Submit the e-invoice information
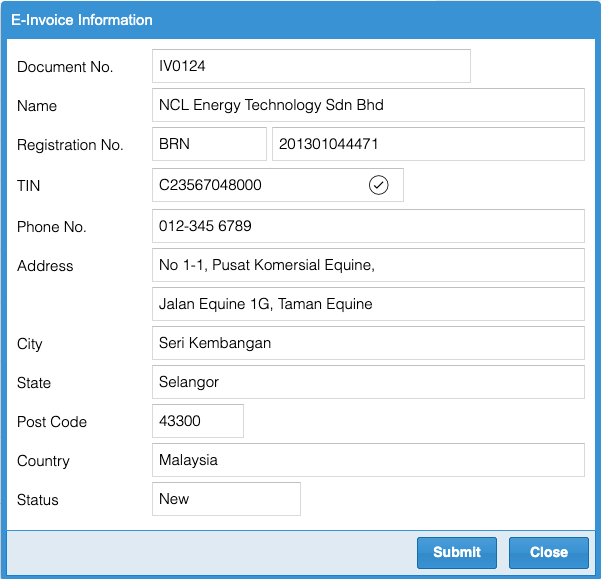Viewport: 601px width, 579px height. [456, 552]
